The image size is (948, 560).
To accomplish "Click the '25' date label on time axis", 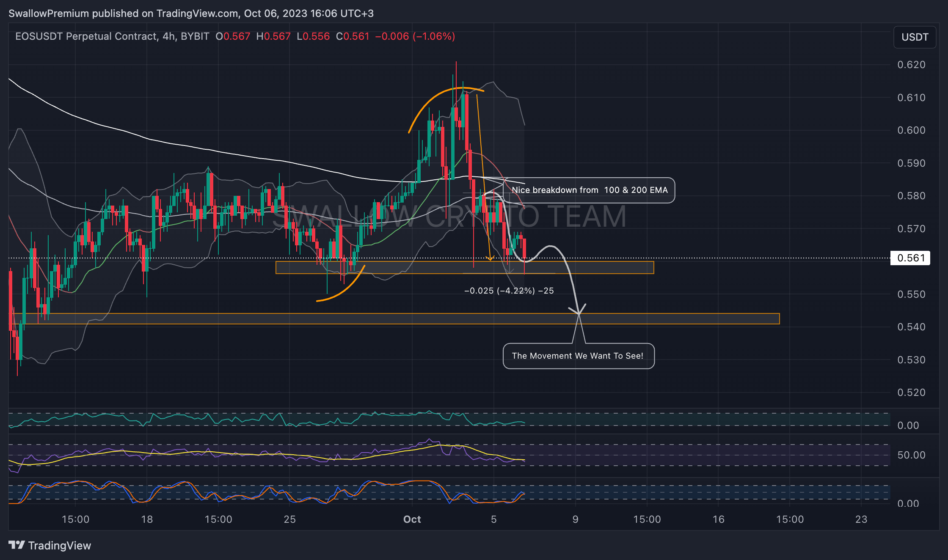I will [290, 519].
